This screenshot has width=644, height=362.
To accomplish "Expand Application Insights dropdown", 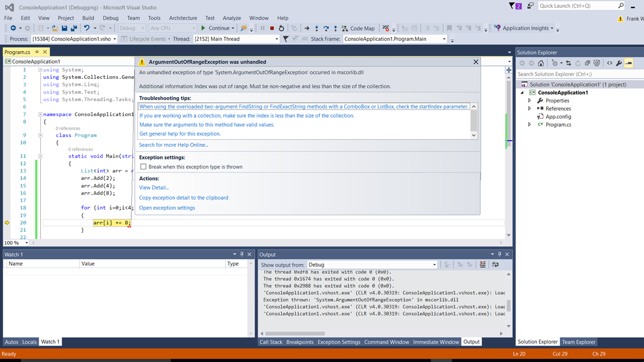I will tap(552, 28).
